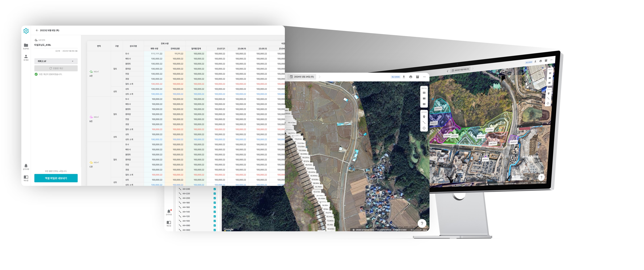Open the 2023년 11월 15일 date picker on monitor
Viewport: 644px width, 270px height.
(460, 70)
